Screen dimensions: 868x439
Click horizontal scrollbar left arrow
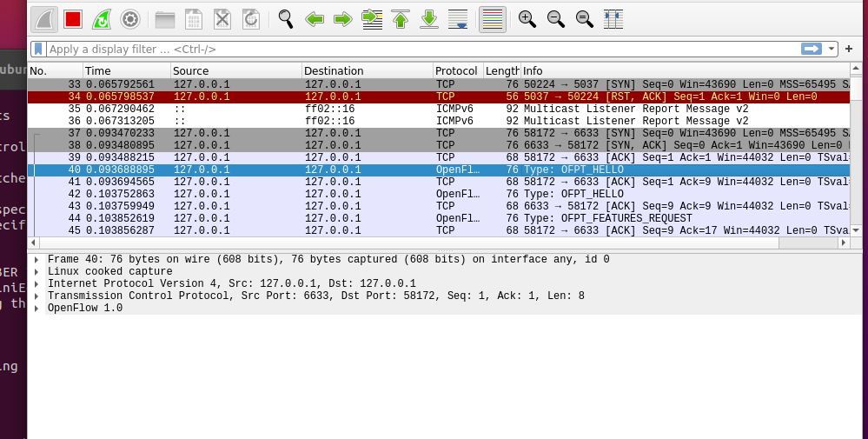34,243
